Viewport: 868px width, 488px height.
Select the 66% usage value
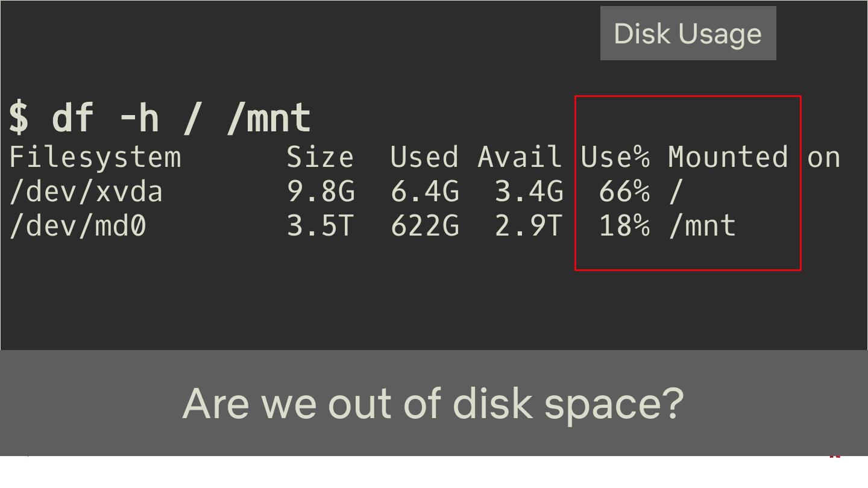click(624, 192)
